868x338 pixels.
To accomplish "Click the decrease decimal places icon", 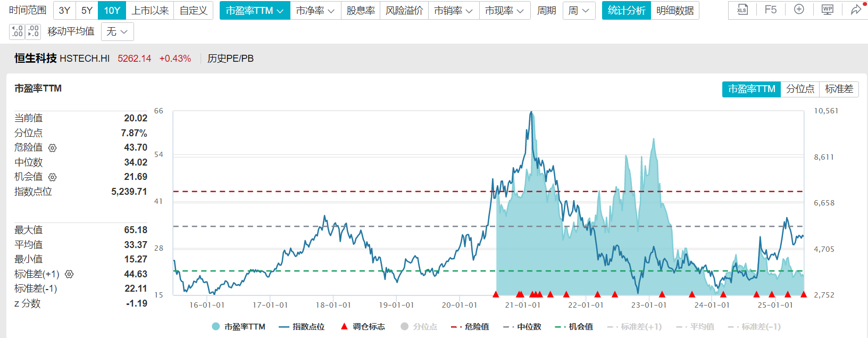I will pyautogui.click(x=33, y=31).
